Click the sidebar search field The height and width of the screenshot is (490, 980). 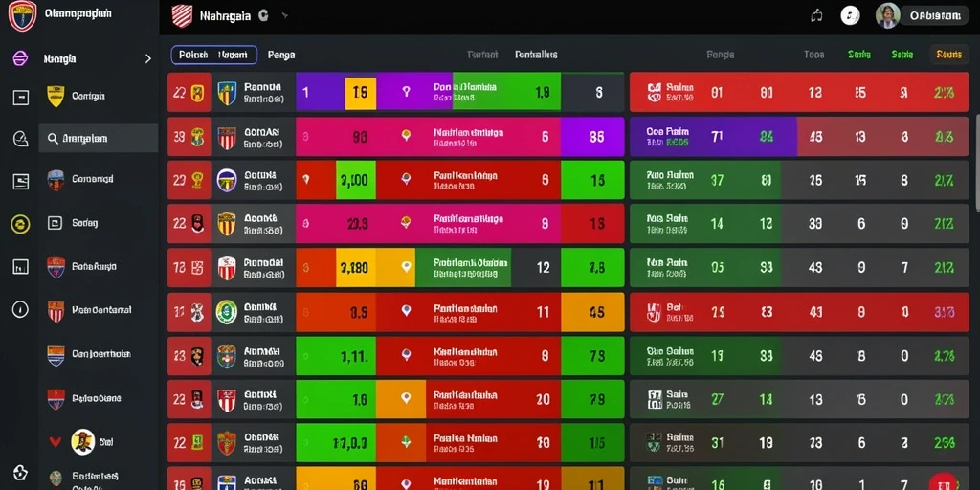99,138
